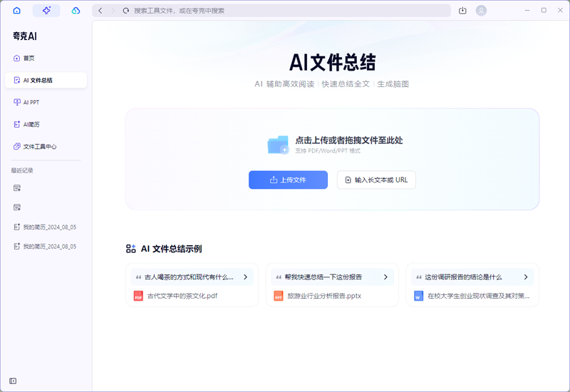The width and height of the screenshot is (570, 392).
Task: Open 古代文学中的茶文化.pdf example file
Action: (182, 296)
